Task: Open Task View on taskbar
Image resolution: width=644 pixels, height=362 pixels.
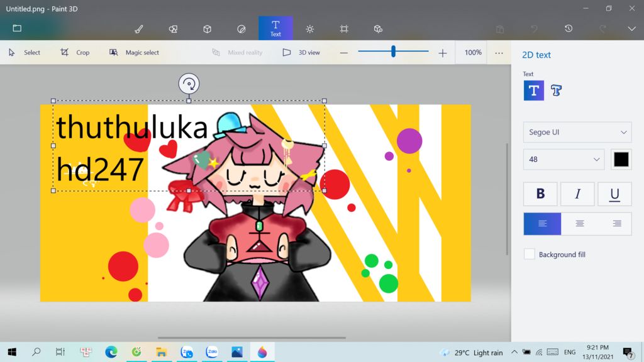Action: (60, 352)
